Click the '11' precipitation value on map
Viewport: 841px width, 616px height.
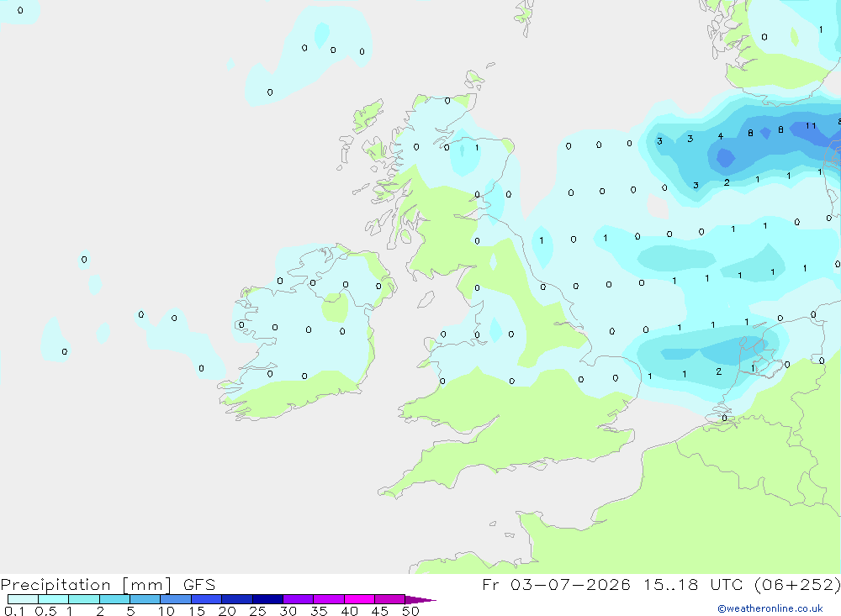coord(811,126)
